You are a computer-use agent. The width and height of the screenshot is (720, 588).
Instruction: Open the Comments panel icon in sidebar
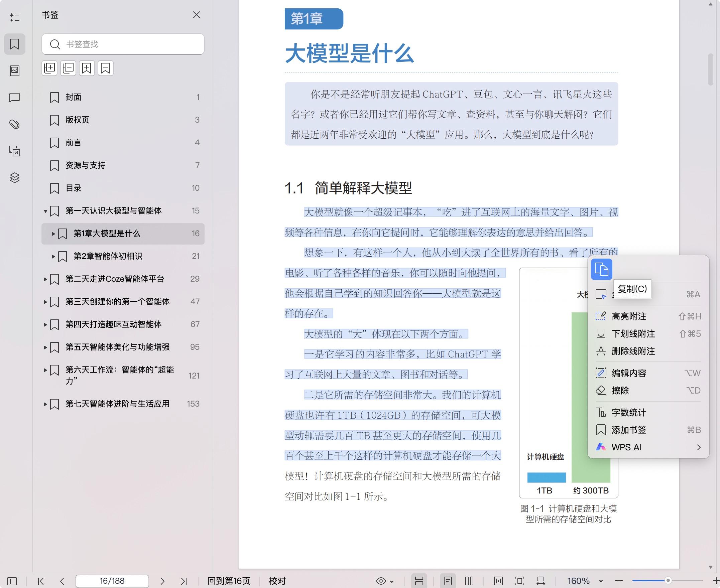point(15,98)
